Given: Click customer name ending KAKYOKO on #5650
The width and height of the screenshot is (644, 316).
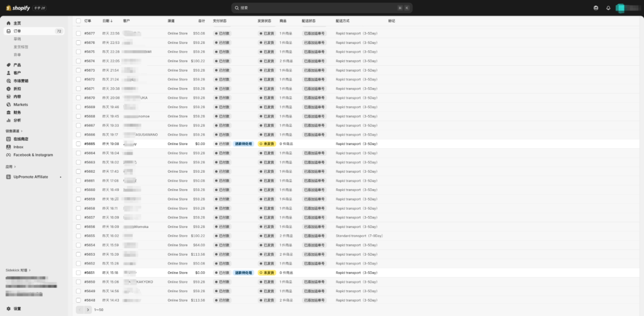Looking at the screenshot, I should [x=138, y=282].
